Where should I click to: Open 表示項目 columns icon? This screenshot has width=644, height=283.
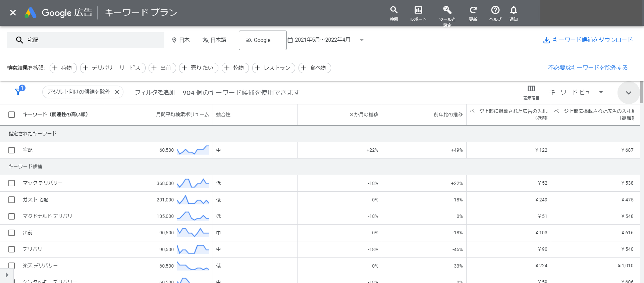531,92
